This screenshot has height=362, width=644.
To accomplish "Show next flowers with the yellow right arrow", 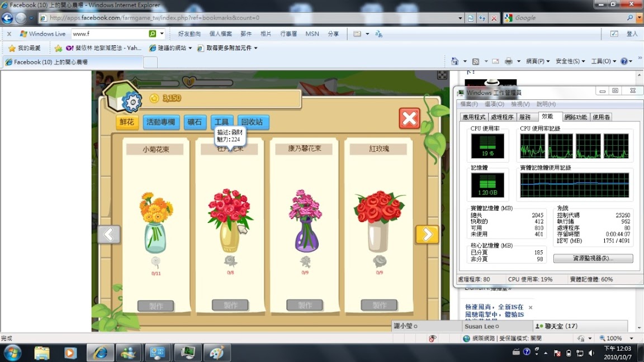I will pos(427,235).
